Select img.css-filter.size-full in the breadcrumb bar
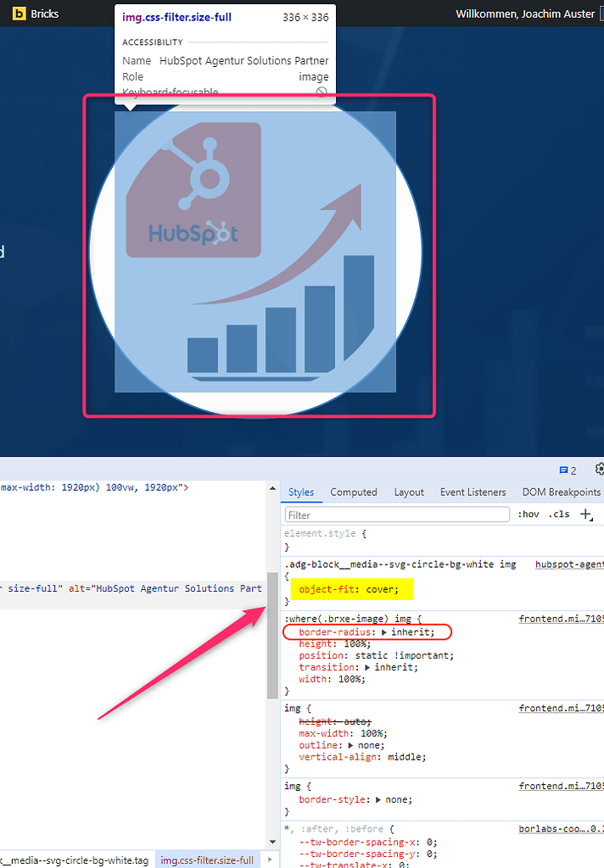604x868 pixels. pos(207,860)
